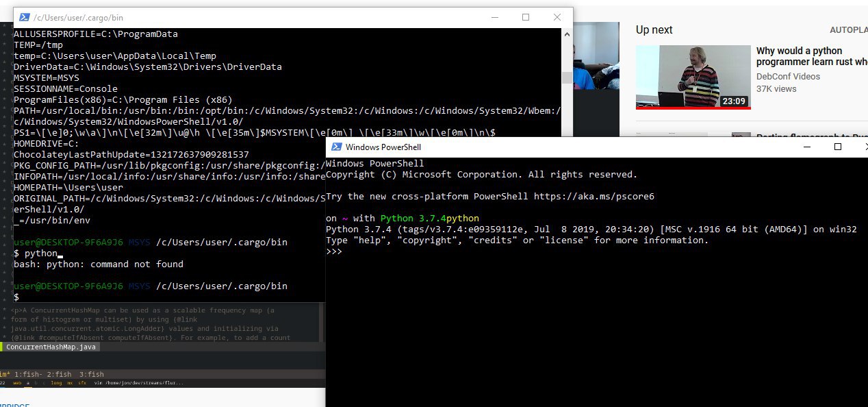Click the 'ProgramFiles(x86)' environment line
The image size is (868, 407).
click(123, 99)
